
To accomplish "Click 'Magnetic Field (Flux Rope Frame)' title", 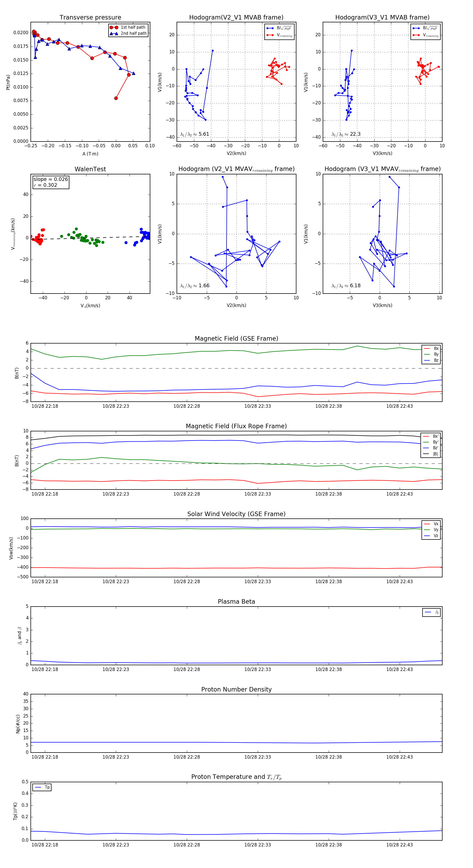I will click(x=236, y=426).
